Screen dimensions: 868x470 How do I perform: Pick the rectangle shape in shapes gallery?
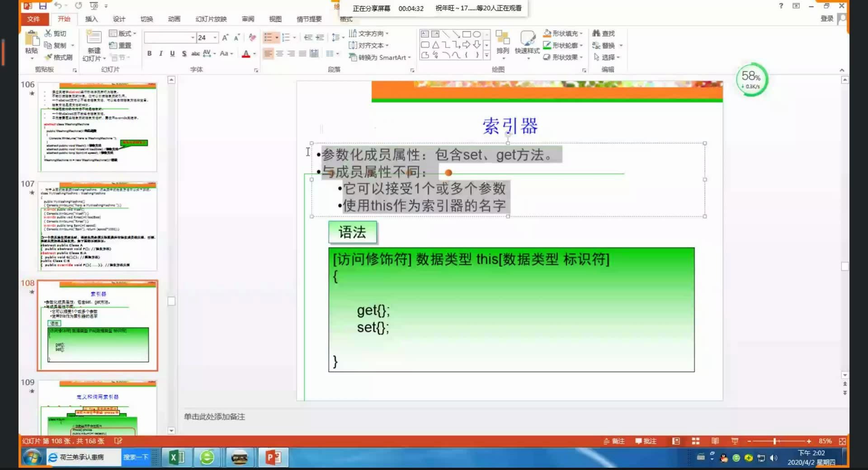pyautogui.click(x=467, y=34)
